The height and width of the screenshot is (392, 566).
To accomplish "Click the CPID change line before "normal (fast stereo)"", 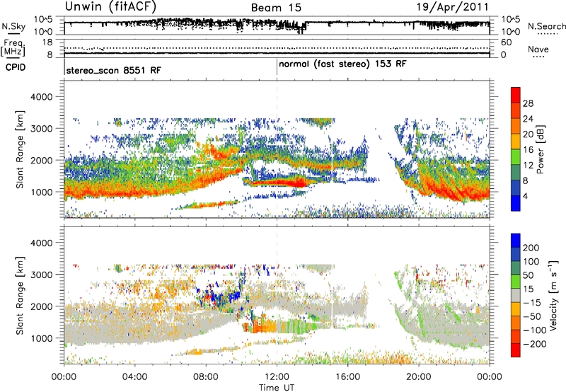I will point(277,67).
